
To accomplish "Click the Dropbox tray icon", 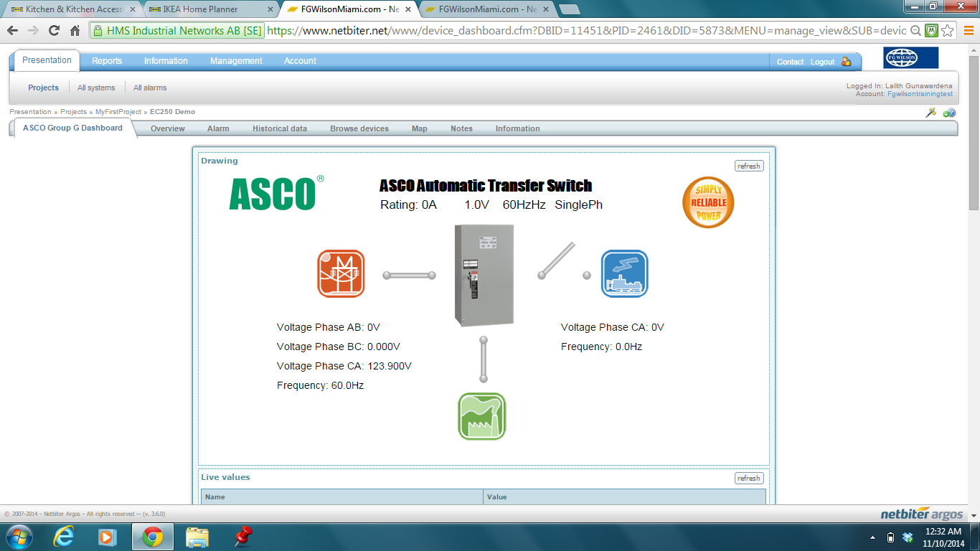I will 908,537.
